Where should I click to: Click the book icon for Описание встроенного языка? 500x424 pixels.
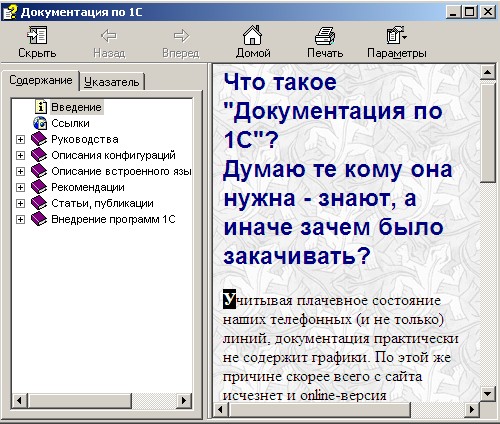pyautogui.click(x=39, y=171)
